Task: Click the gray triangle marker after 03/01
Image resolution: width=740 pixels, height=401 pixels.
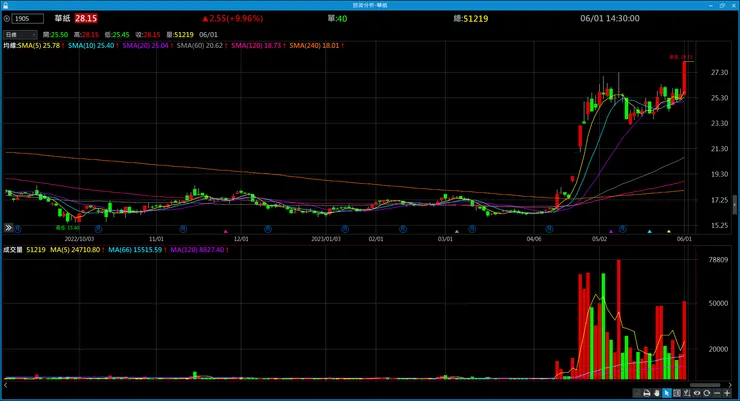Action: point(457,232)
